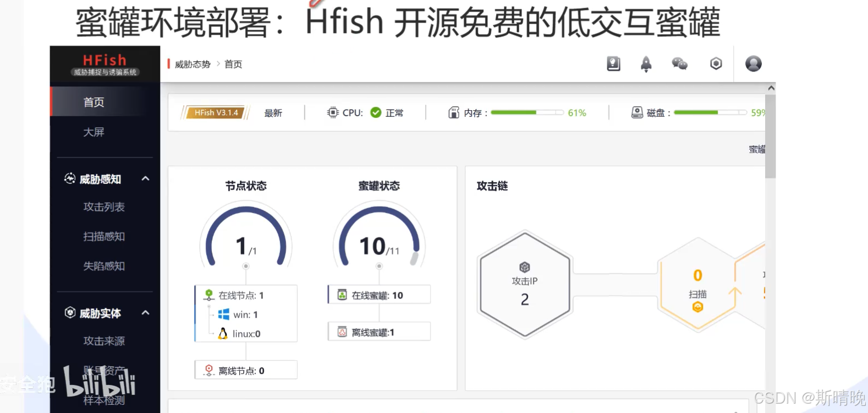Click the rocket icon in the header
Screen dimensions: 868x413
[646, 64]
